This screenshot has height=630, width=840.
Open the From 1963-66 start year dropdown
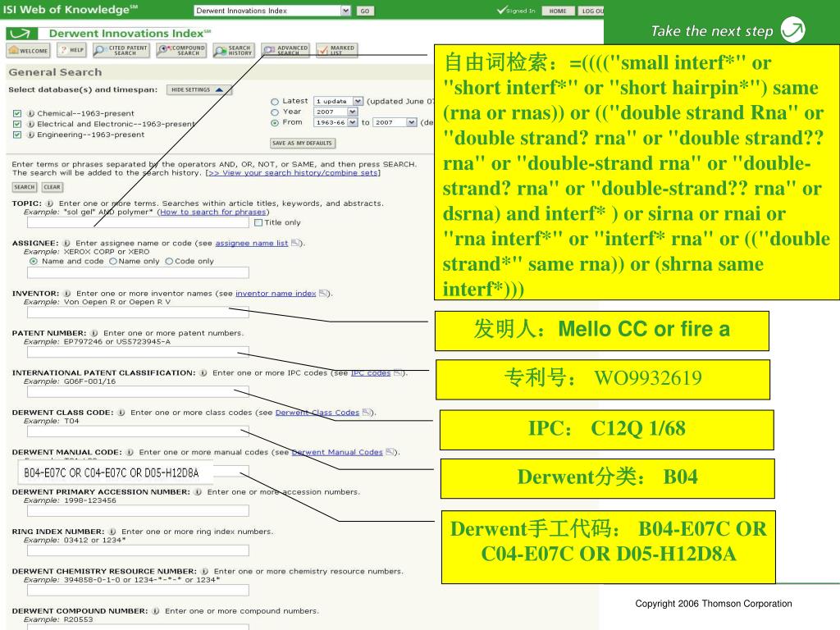336,123
